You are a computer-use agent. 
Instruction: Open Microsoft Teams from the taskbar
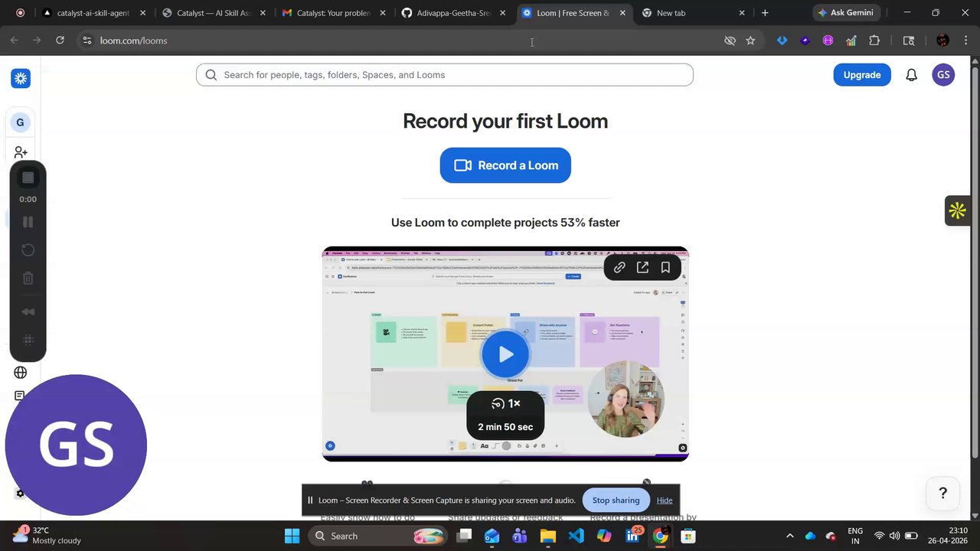[519, 536]
